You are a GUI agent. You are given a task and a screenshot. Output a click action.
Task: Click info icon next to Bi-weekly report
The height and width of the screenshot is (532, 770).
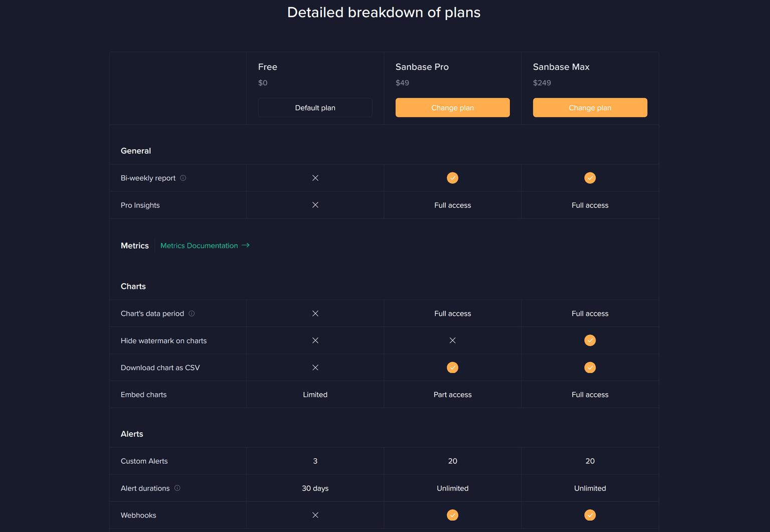pyautogui.click(x=183, y=178)
